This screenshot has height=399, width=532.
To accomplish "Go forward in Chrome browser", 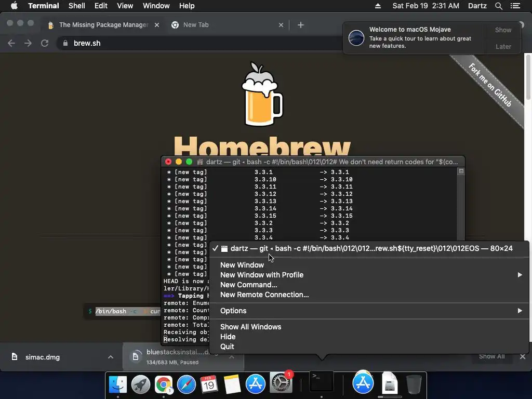I will (x=28, y=43).
